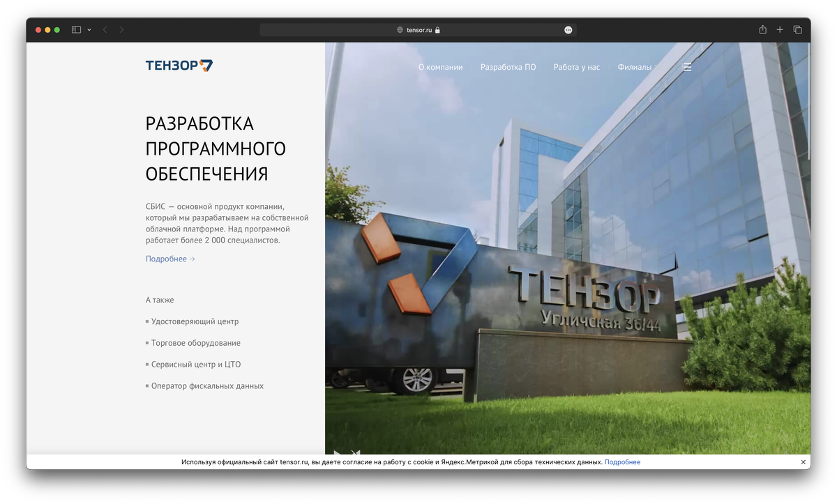Toggle the Safari sidebar icon
Screen dimensions: 837x504
77,30
